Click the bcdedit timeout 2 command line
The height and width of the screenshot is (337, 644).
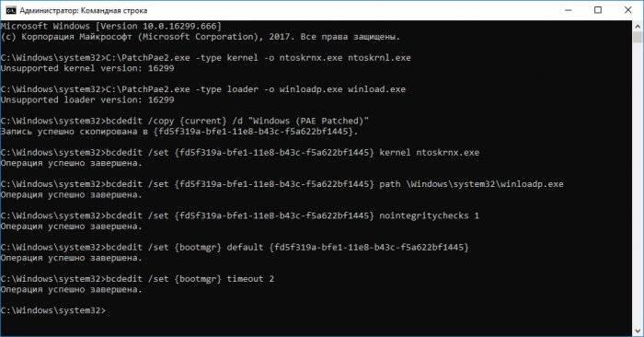pyautogui.click(x=190, y=279)
